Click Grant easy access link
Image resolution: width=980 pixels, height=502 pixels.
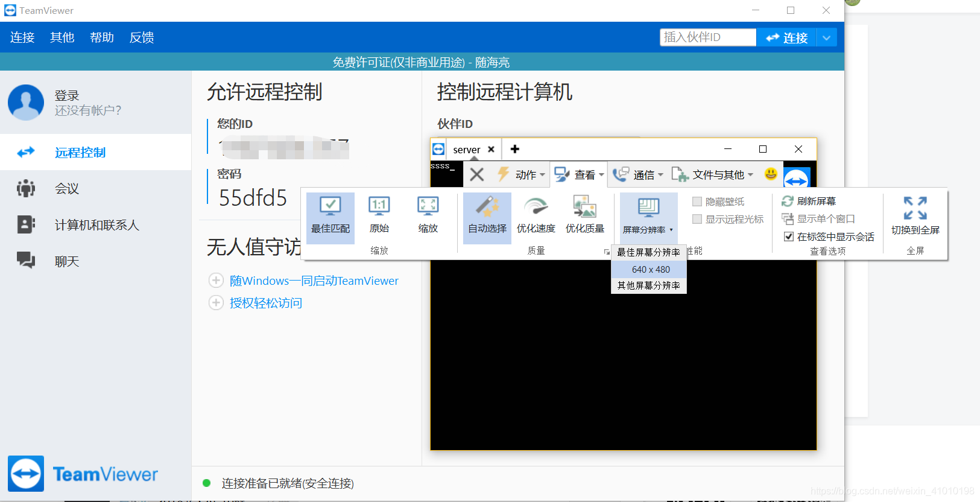pyautogui.click(x=266, y=303)
